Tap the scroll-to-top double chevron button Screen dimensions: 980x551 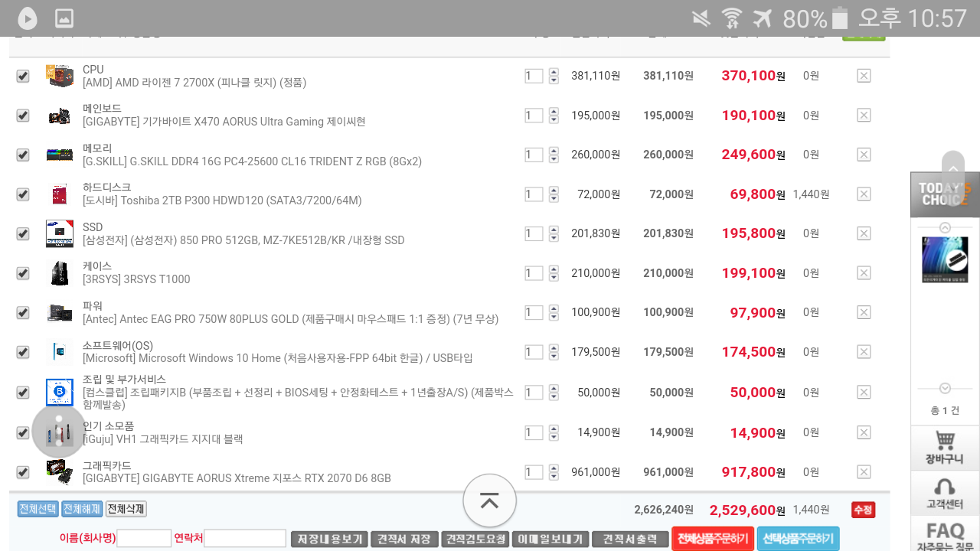489,501
